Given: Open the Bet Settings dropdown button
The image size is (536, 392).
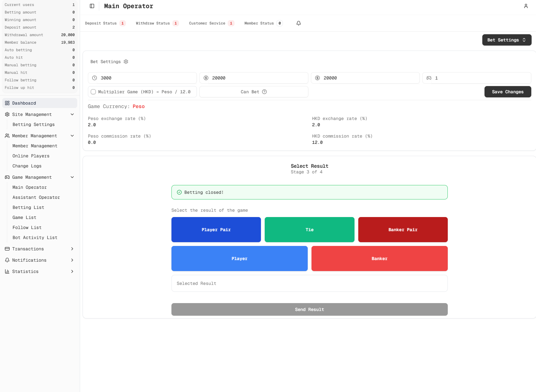Looking at the screenshot, I should pyautogui.click(x=506, y=40).
